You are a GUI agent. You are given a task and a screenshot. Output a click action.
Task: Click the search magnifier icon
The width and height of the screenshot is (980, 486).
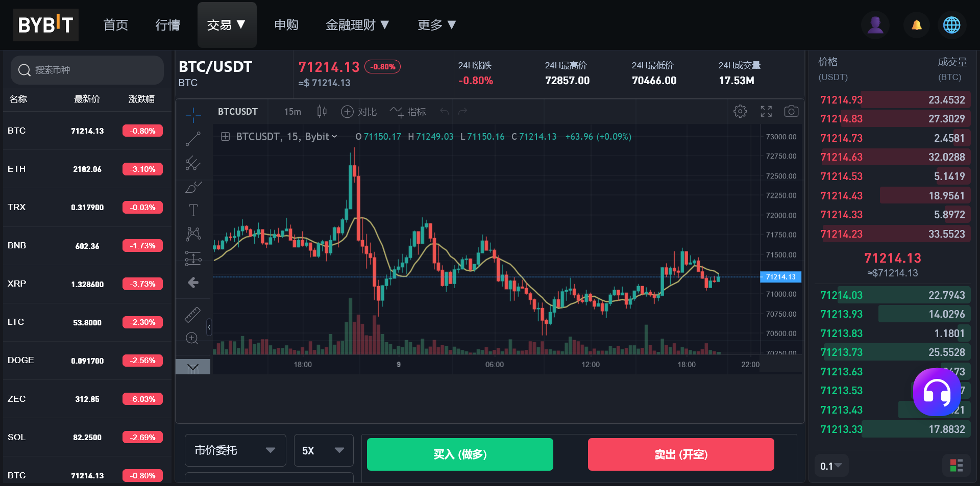tap(24, 70)
